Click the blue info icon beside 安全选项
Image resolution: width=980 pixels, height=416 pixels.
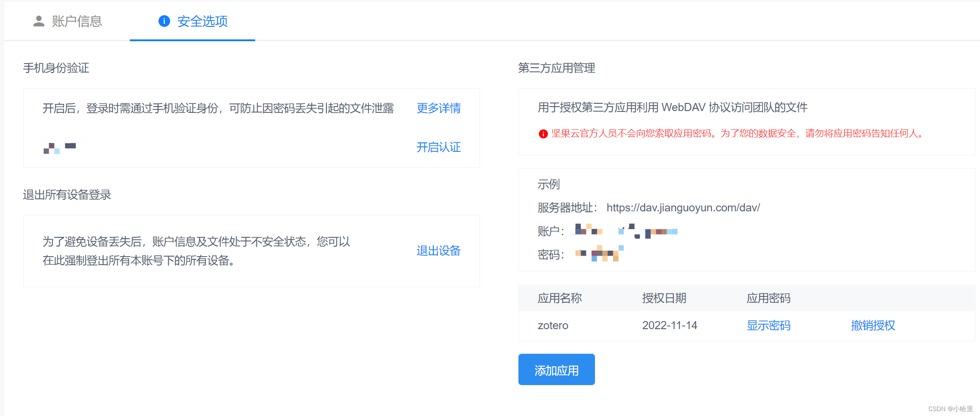click(164, 21)
